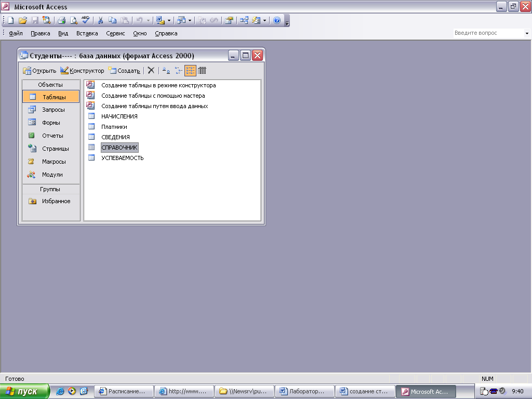Open Print Preview icon
This screenshot has height=399, width=532.
(x=73, y=20)
